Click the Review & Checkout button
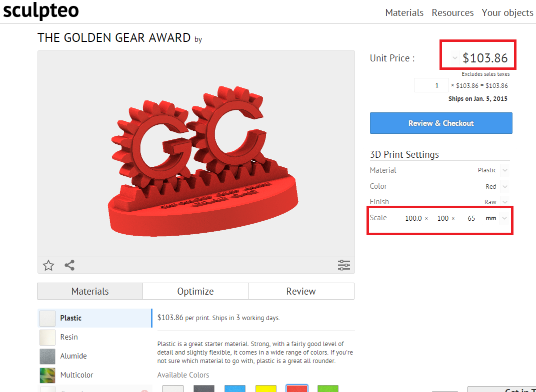536x392 pixels. click(x=441, y=123)
